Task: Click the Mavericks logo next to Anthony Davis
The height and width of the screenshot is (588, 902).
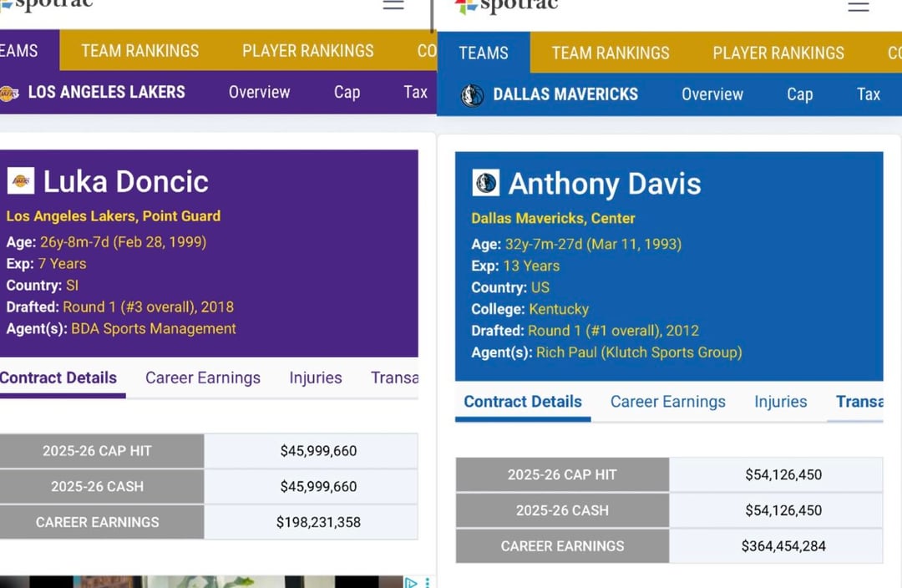Action: click(x=486, y=183)
